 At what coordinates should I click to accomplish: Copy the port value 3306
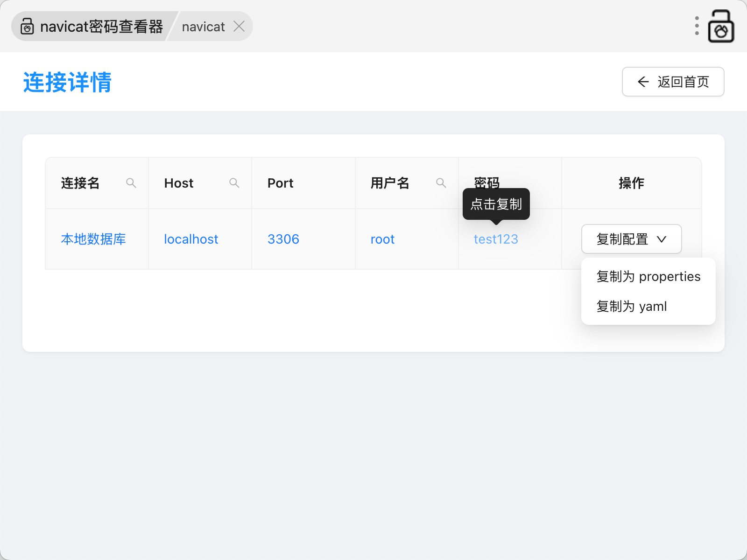pyautogui.click(x=283, y=239)
